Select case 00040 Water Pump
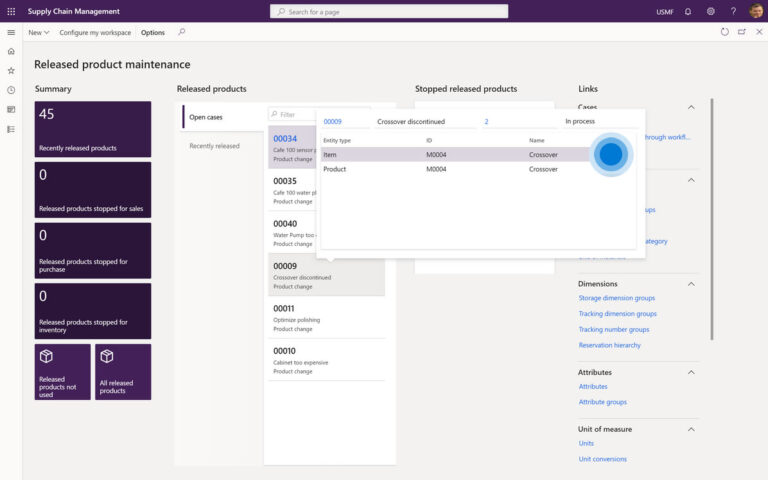768x480 pixels. (x=292, y=233)
